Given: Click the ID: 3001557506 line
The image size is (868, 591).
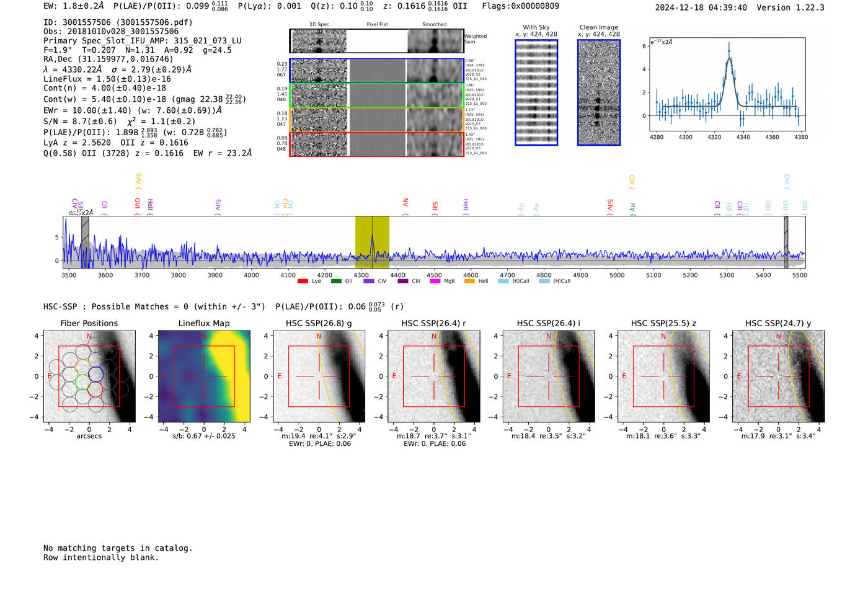Looking at the screenshot, I should coord(118,22).
